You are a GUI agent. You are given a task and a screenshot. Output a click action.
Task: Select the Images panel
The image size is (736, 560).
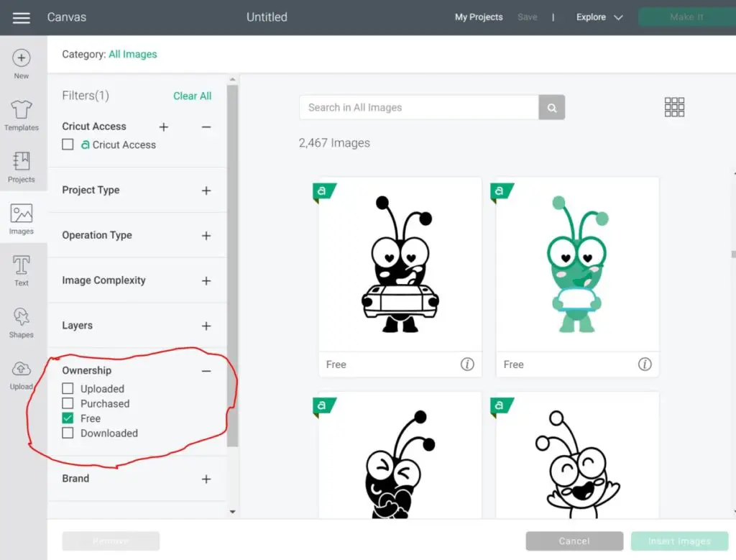click(x=21, y=219)
